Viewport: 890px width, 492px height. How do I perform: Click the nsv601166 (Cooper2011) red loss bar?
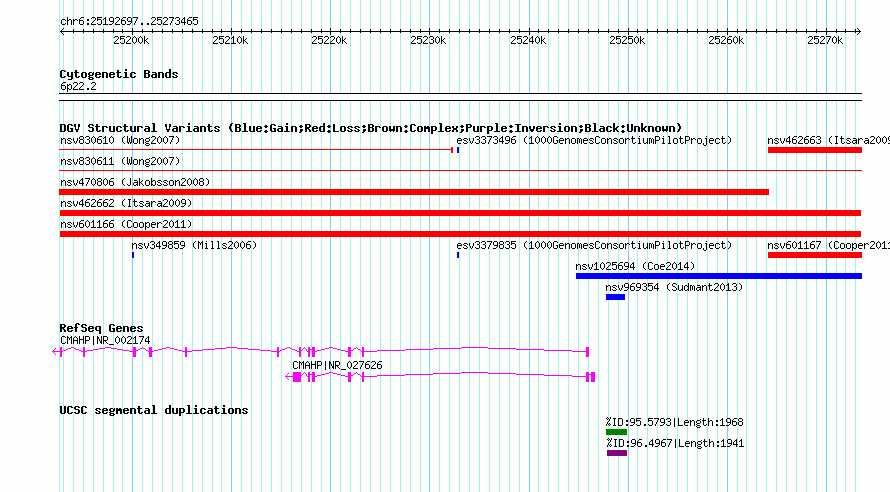460,234
